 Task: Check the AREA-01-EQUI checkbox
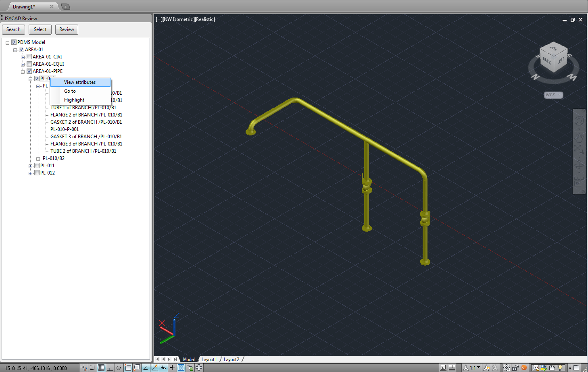coord(29,64)
